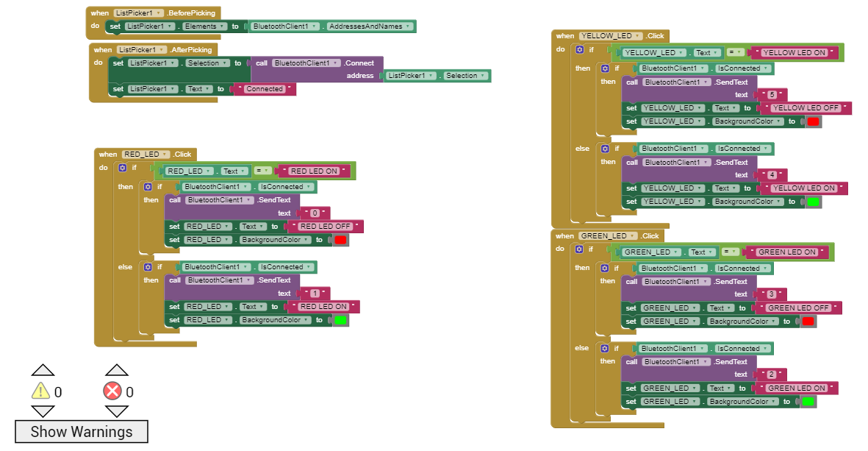The height and width of the screenshot is (451, 868).
Task: Click Show Warnings button
Action: (x=82, y=432)
